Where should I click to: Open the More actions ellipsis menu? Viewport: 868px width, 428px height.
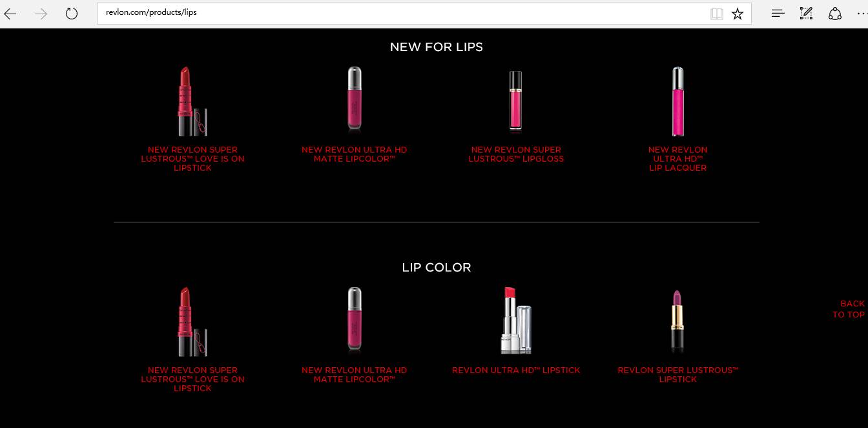[x=862, y=14]
